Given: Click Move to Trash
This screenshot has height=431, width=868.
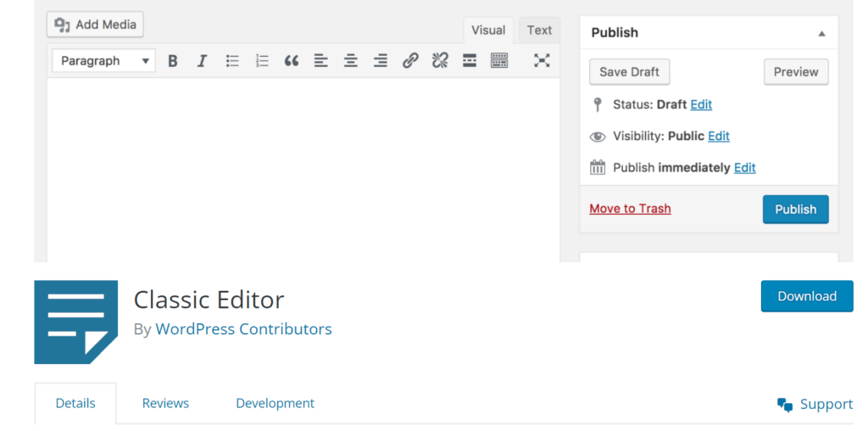Looking at the screenshot, I should coord(630,209).
